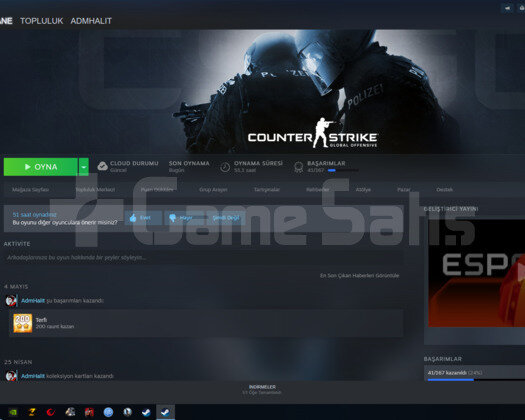Click the play time clock icon
The height and width of the screenshot is (420, 525).
click(225, 167)
